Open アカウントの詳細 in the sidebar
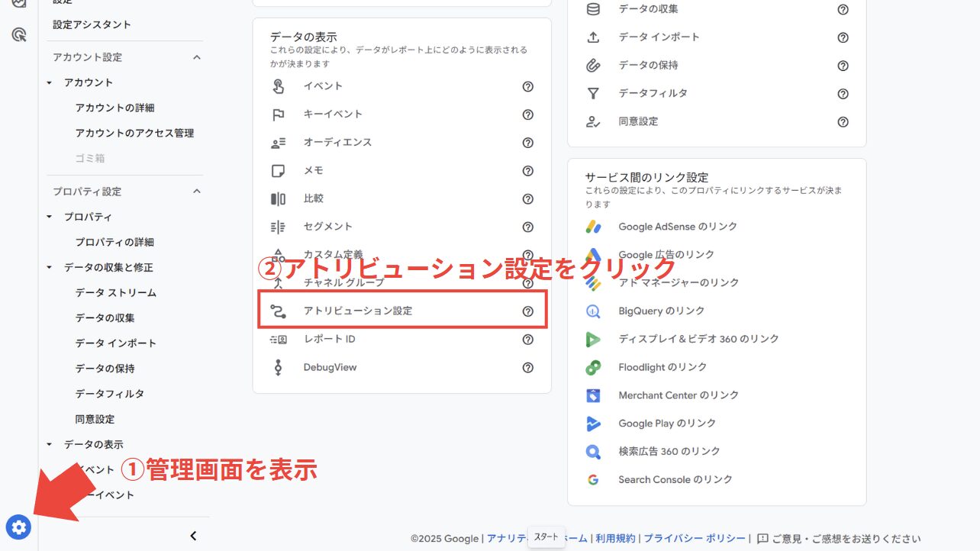The width and height of the screenshot is (980, 551). pos(114,108)
